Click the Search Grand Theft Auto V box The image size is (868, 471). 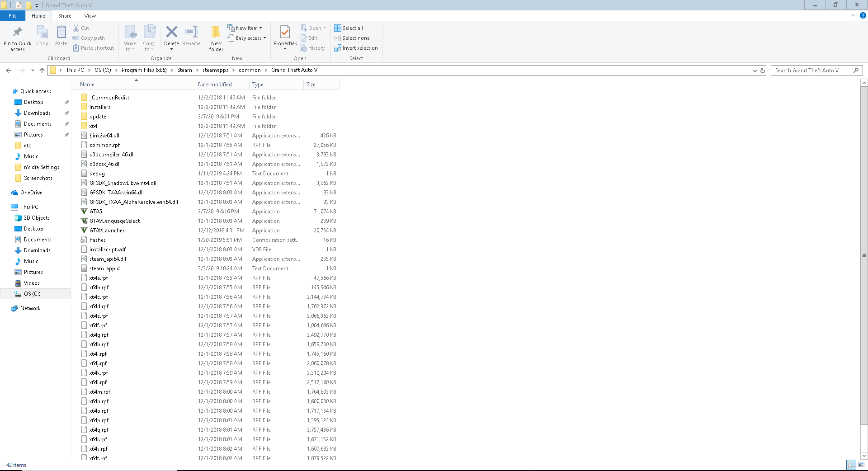pos(816,71)
